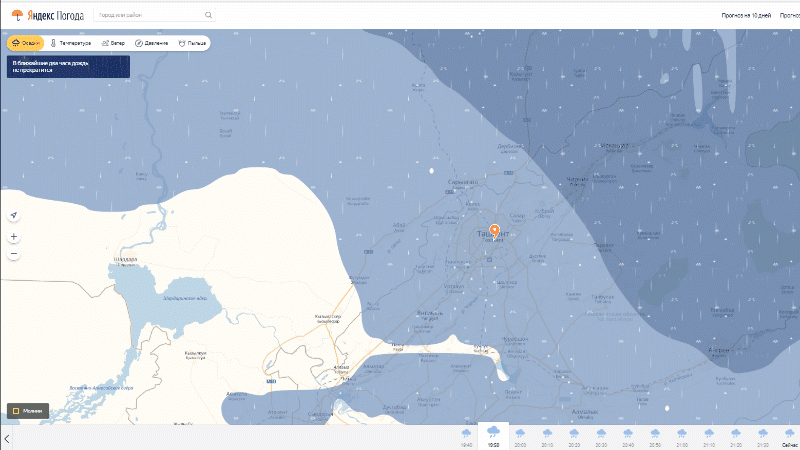Click the orange location pin on Ташкент

(x=494, y=231)
